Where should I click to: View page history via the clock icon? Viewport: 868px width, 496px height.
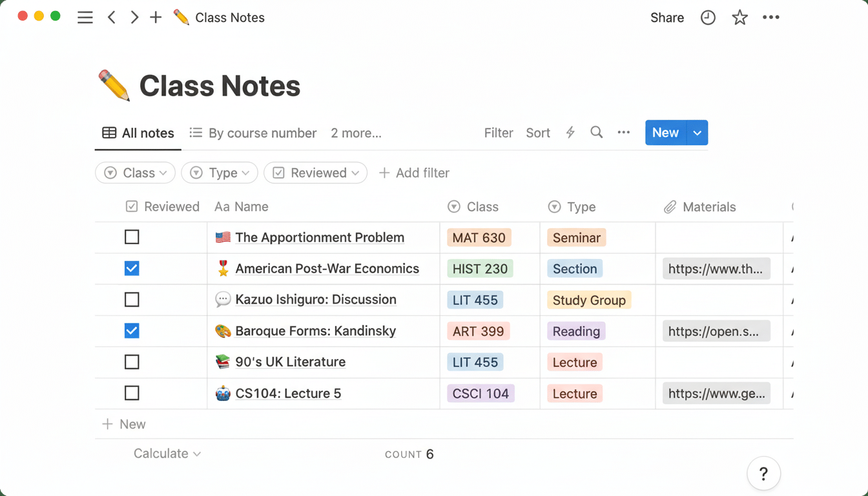tap(707, 17)
